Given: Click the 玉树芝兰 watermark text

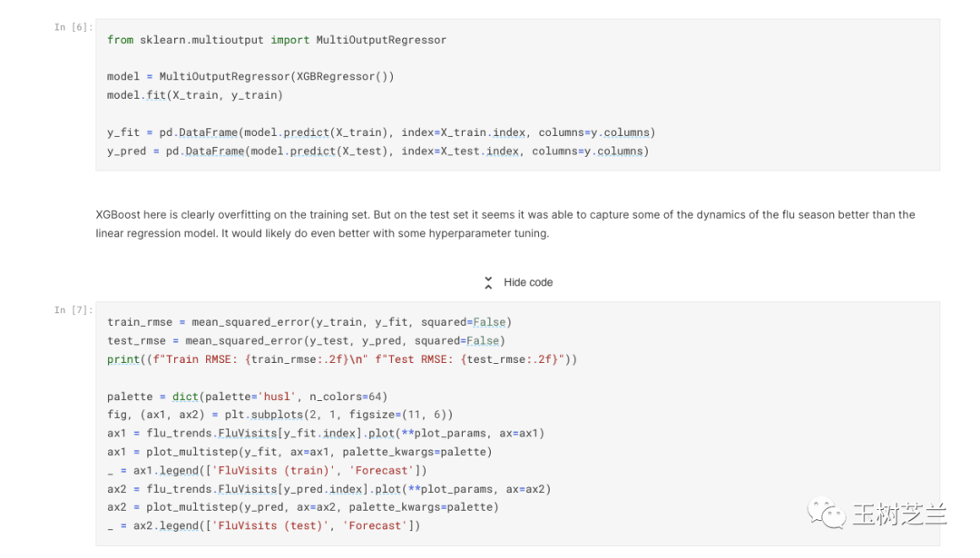Looking at the screenshot, I should pos(898,514).
